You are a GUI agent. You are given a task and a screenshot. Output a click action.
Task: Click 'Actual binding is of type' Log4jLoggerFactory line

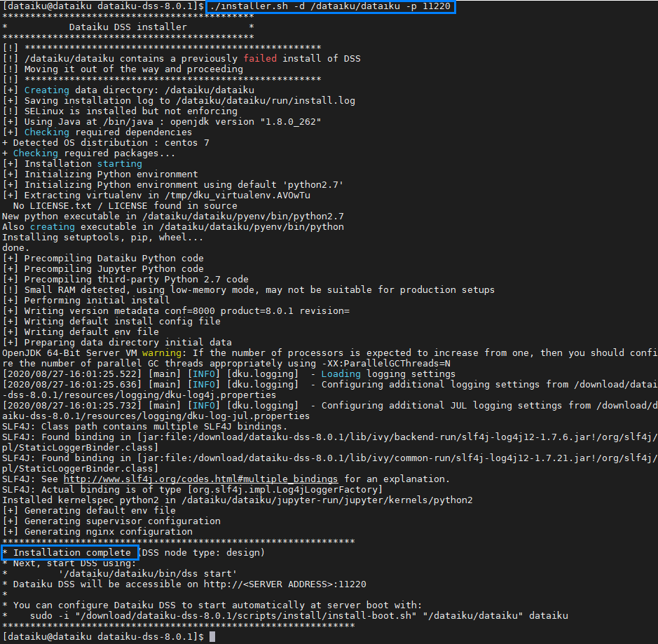193,489
